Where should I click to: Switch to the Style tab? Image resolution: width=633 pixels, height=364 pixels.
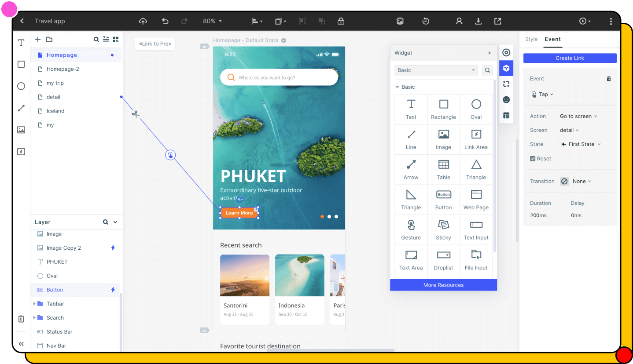pos(531,39)
